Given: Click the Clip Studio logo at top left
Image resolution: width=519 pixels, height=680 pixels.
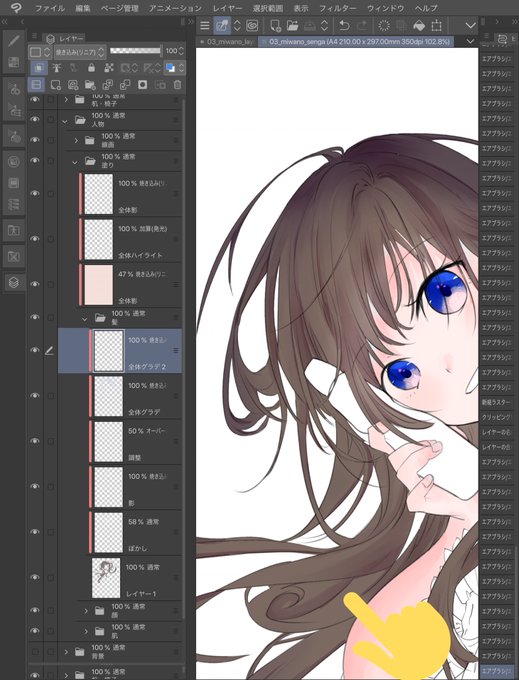Looking at the screenshot, I should [x=15, y=7].
